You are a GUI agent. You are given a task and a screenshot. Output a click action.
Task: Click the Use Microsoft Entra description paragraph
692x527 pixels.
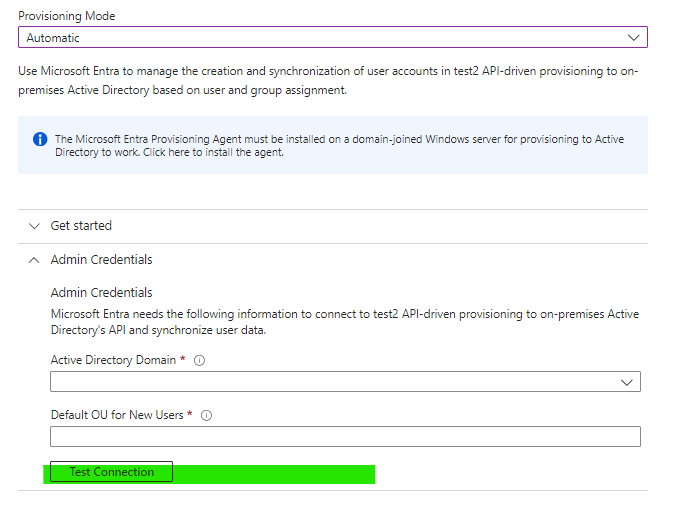tap(328, 80)
